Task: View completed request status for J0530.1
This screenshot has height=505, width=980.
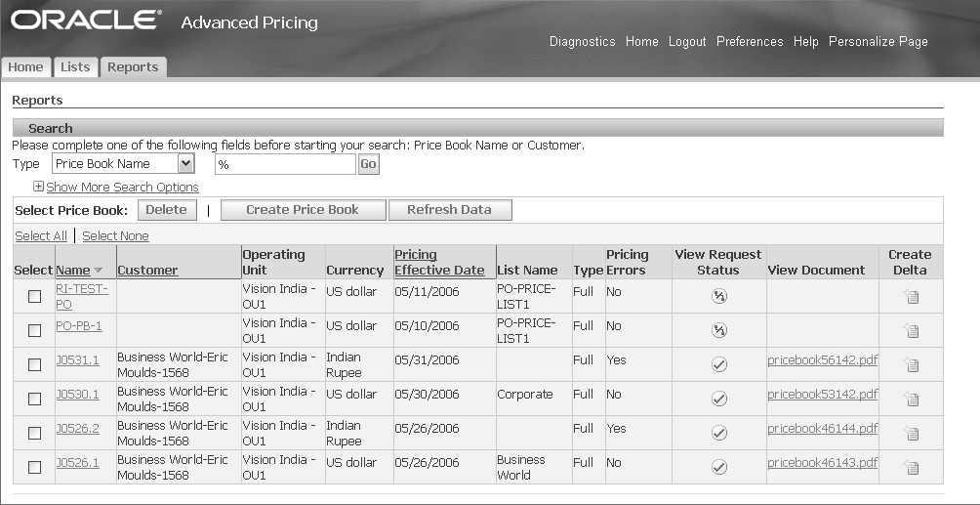Action: (718, 399)
